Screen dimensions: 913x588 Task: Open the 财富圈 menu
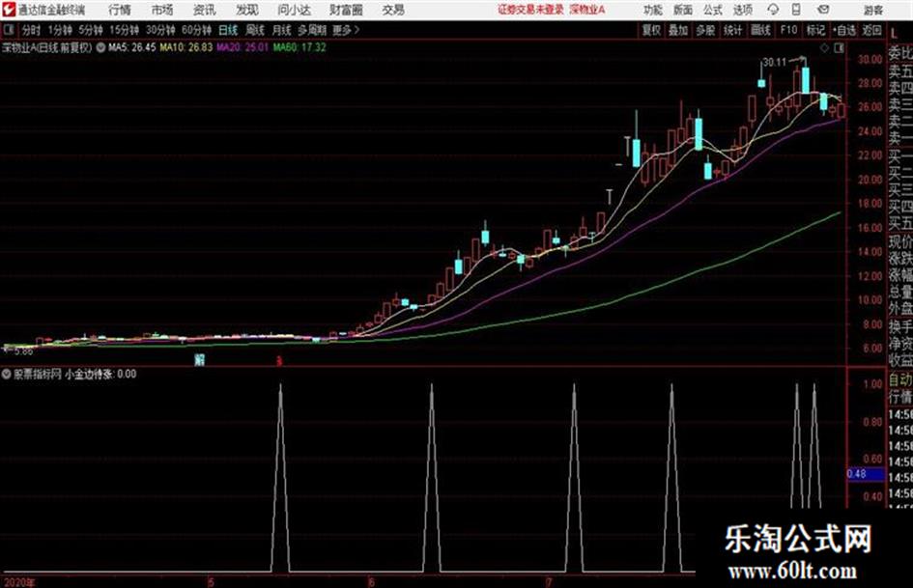pos(346,10)
